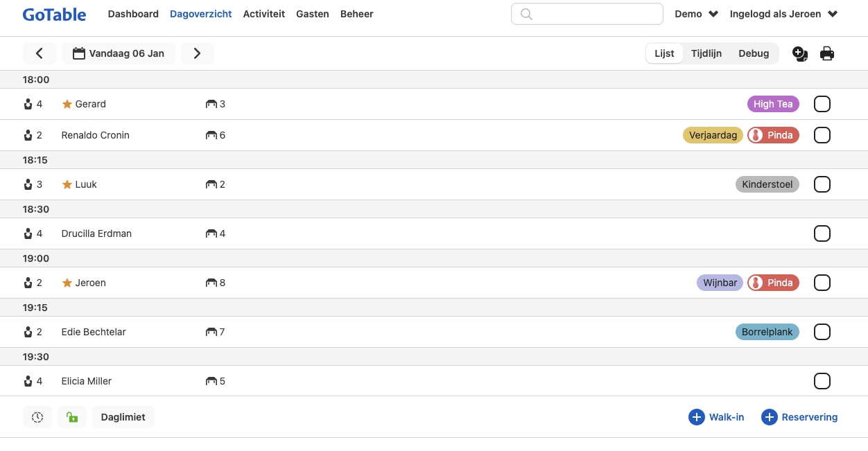Click the Daglimiet button

point(123,417)
